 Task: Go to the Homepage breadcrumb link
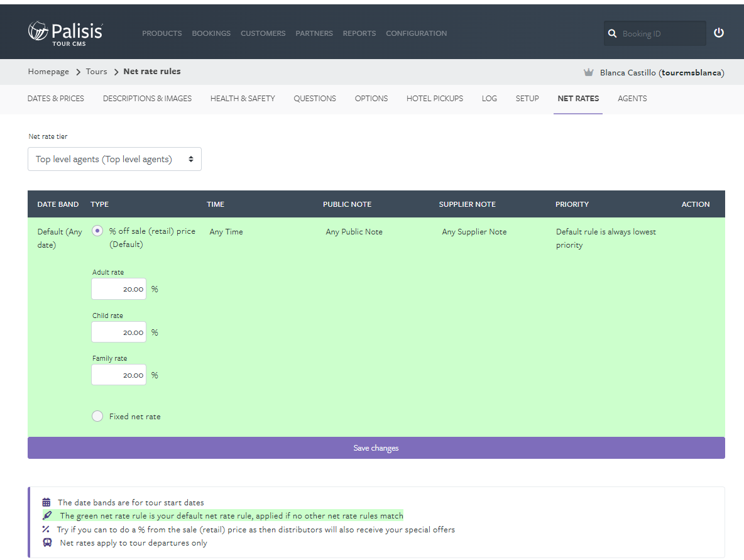pos(48,72)
